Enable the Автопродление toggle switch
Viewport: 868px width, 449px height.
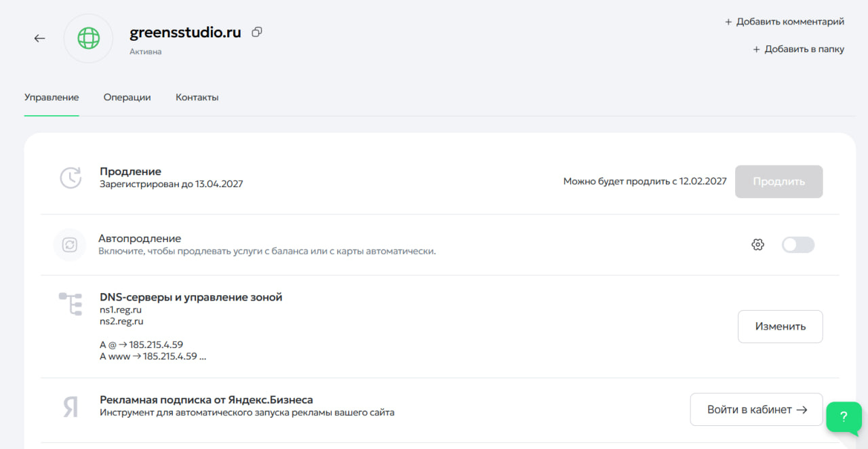pyautogui.click(x=798, y=245)
